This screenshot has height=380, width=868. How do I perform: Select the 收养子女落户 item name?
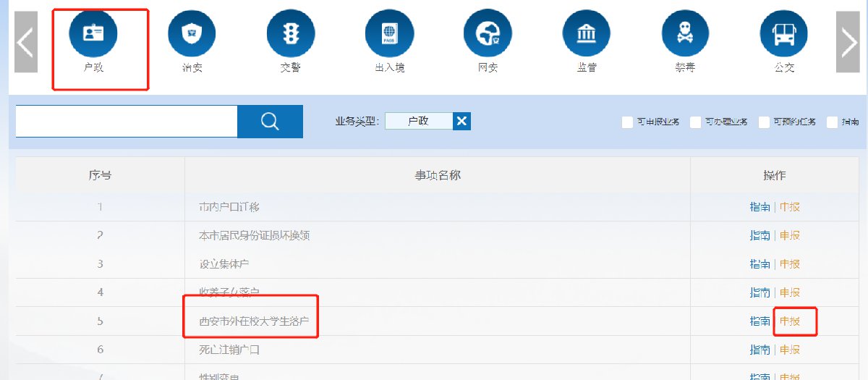(229, 292)
